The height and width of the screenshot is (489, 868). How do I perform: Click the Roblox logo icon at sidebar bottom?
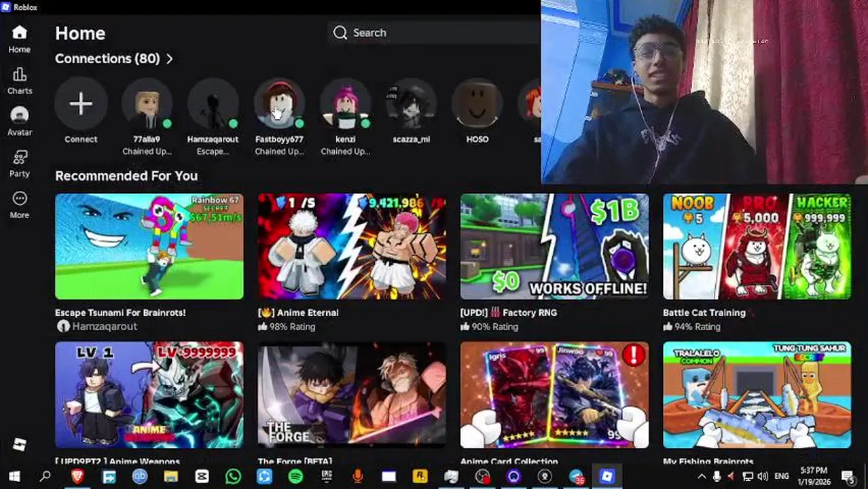click(x=19, y=446)
